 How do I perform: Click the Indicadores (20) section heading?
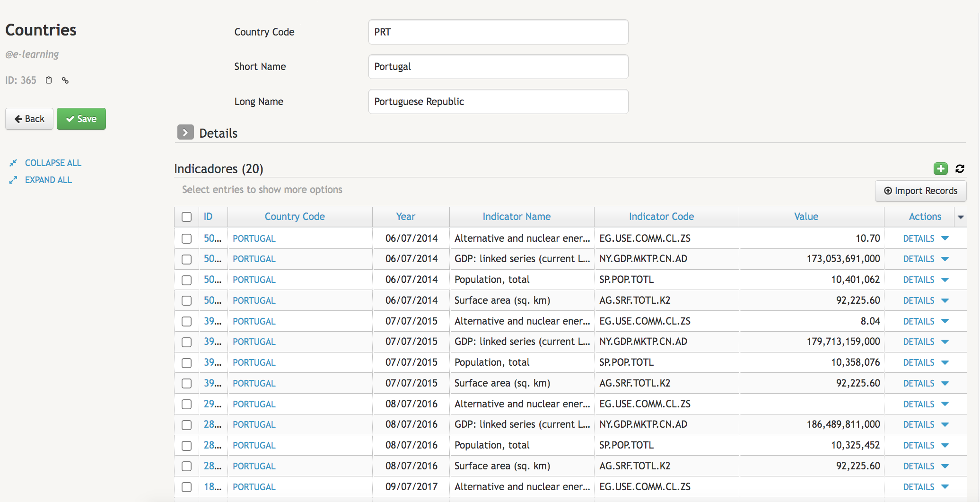(219, 169)
